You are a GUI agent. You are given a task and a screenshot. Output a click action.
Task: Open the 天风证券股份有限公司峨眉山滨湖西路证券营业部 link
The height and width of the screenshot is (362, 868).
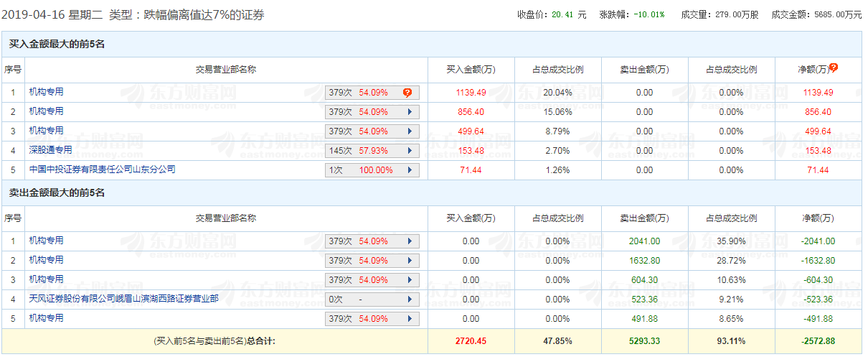click(x=123, y=299)
